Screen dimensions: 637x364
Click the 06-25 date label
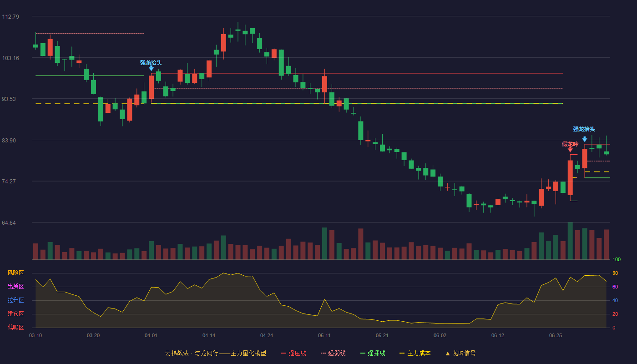pos(556,335)
